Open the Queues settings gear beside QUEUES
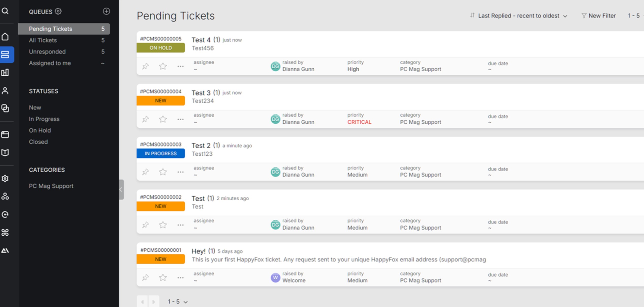This screenshot has height=307, width=644. click(x=58, y=11)
